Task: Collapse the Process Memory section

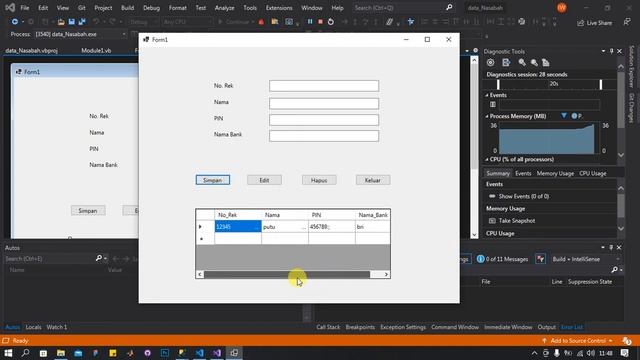Action: [487, 116]
